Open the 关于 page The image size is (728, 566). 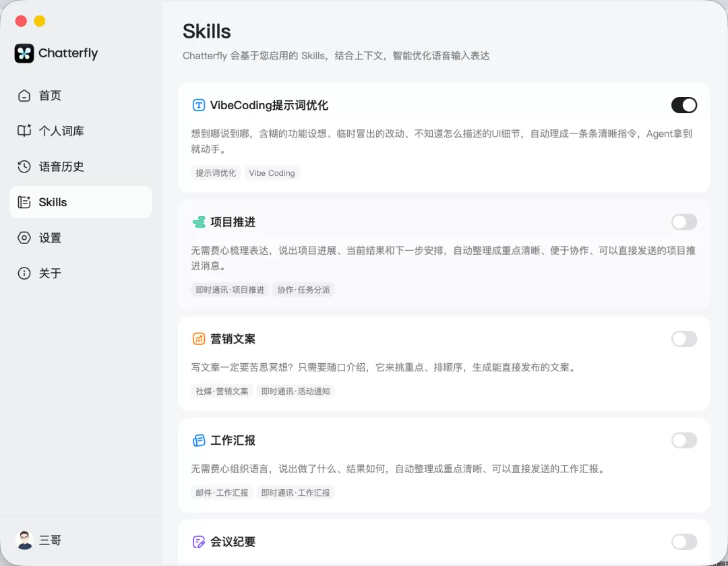pyautogui.click(x=81, y=274)
